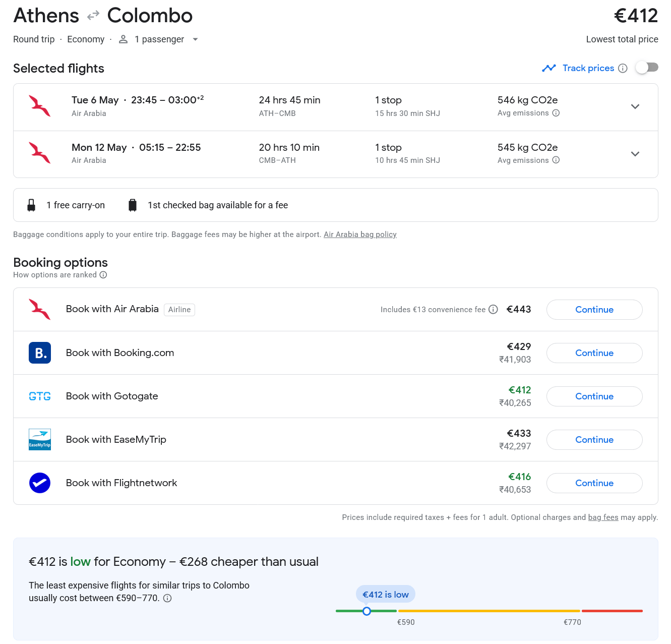Viewport: 671px width, 644px height.
Task: Open the Air Arabia bag policy link
Action: (360, 235)
